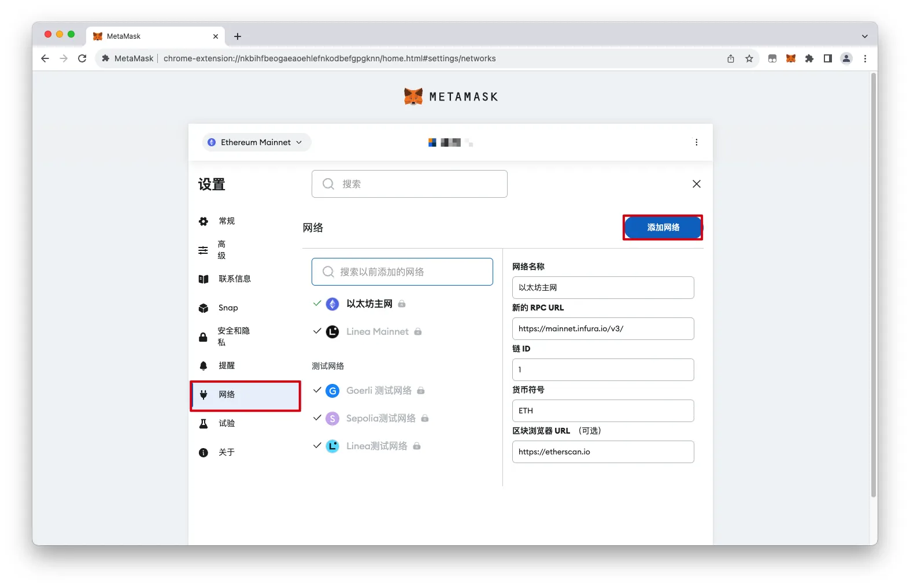
Task: Open the Ethereum Mainnet network dropdown
Action: [x=257, y=142]
